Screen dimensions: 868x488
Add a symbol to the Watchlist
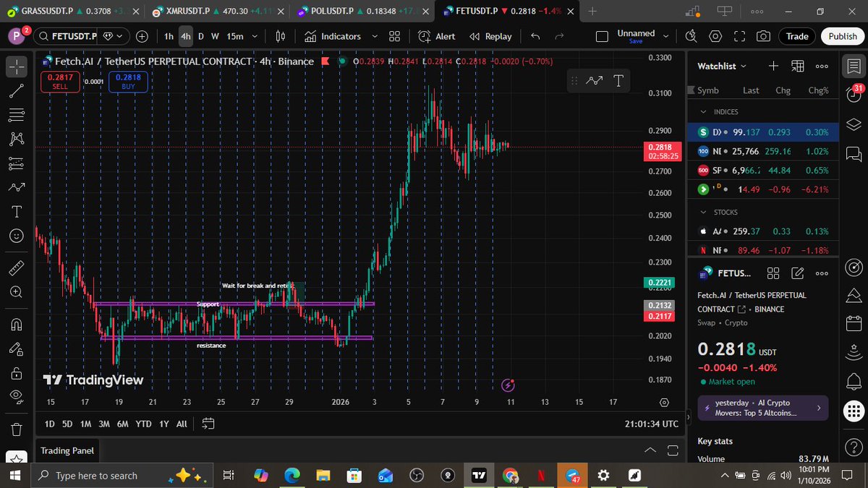773,66
